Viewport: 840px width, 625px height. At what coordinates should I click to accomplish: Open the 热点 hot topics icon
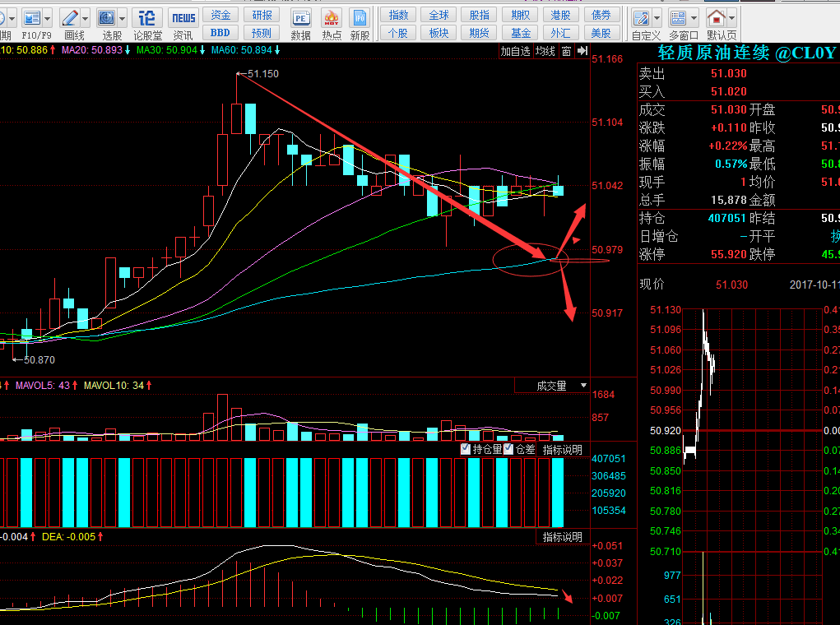[331, 17]
